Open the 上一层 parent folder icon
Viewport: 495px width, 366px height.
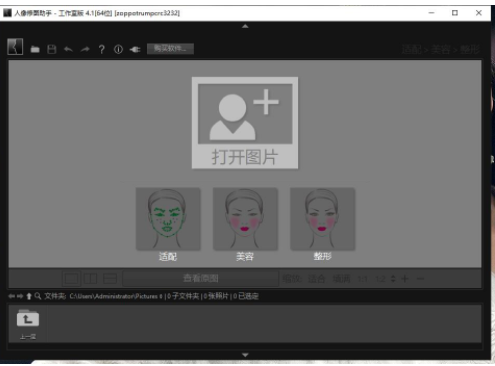point(28,319)
